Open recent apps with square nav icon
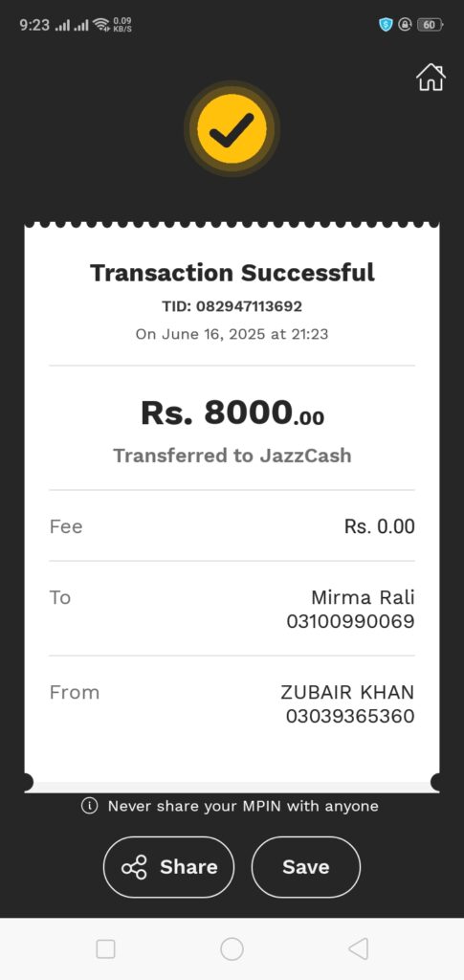464x980 pixels. point(105,948)
